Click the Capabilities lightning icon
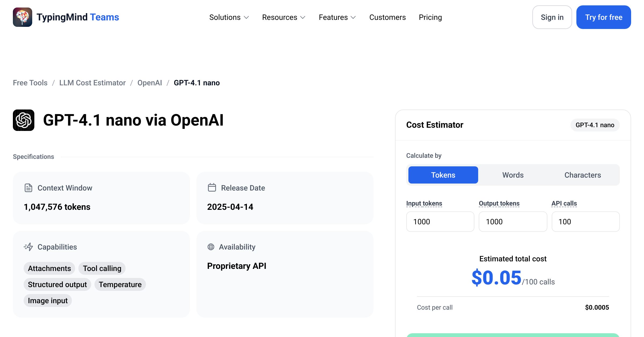Viewport: 644px width, 337px height. coord(28,247)
